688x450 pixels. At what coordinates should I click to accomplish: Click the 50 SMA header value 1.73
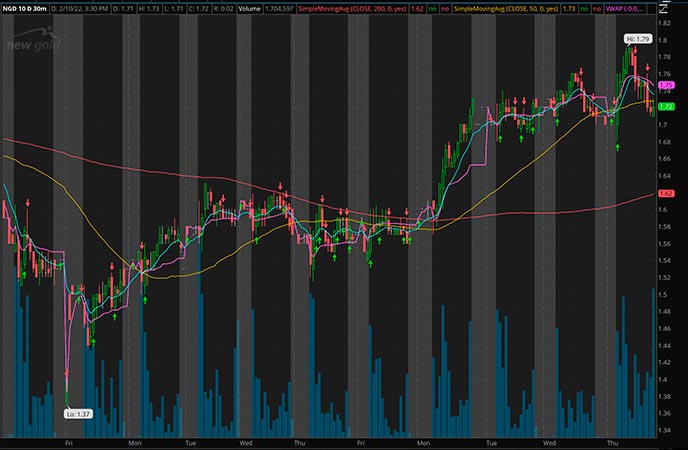(x=569, y=8)
